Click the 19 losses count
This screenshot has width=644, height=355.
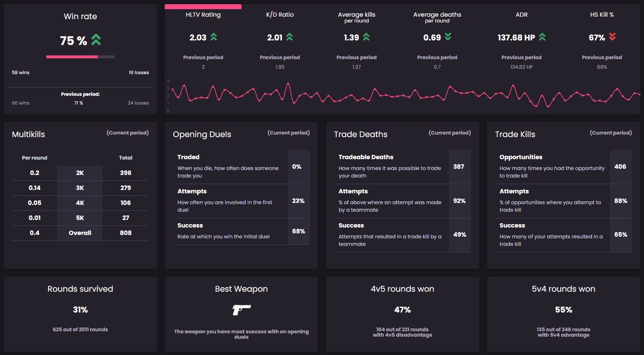[139, 72]
